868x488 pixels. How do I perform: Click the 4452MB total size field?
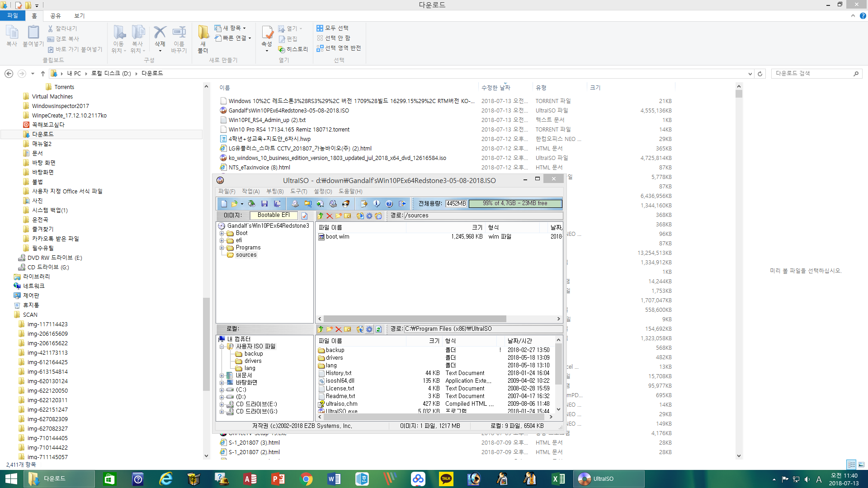456,204
